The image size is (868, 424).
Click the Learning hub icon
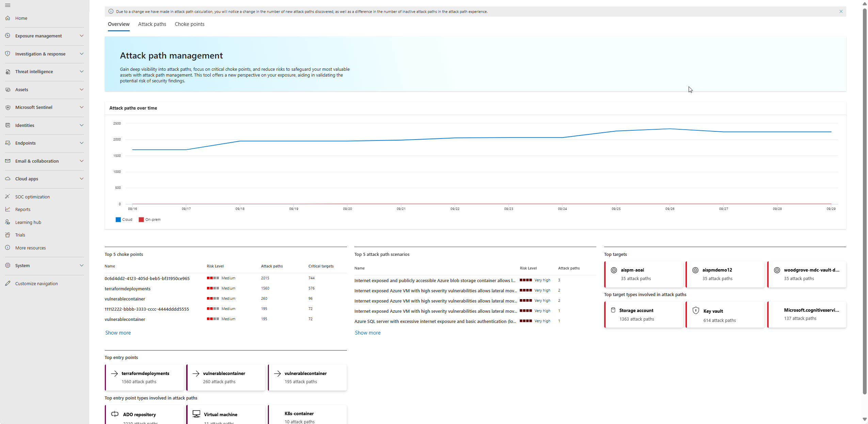[7, 222]
